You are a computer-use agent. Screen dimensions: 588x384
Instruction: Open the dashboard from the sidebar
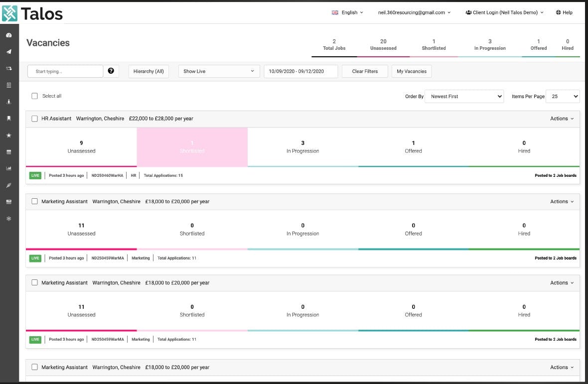coord(8,35)
